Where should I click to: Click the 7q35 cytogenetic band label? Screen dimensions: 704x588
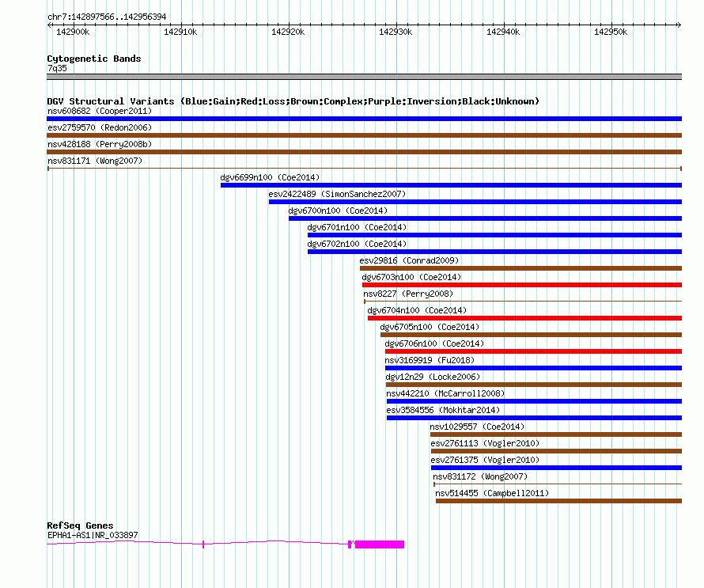(x=57, y=68)
